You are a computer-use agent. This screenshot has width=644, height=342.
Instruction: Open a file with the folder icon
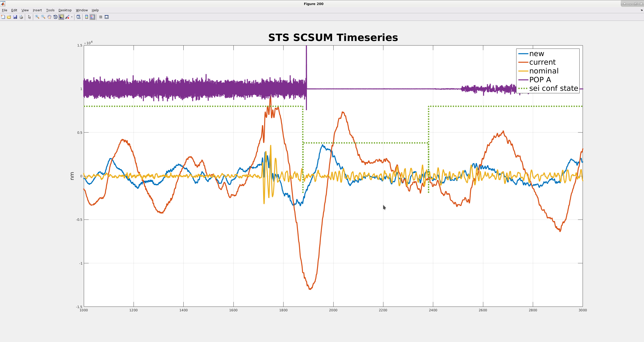click(x=9, y=17)
